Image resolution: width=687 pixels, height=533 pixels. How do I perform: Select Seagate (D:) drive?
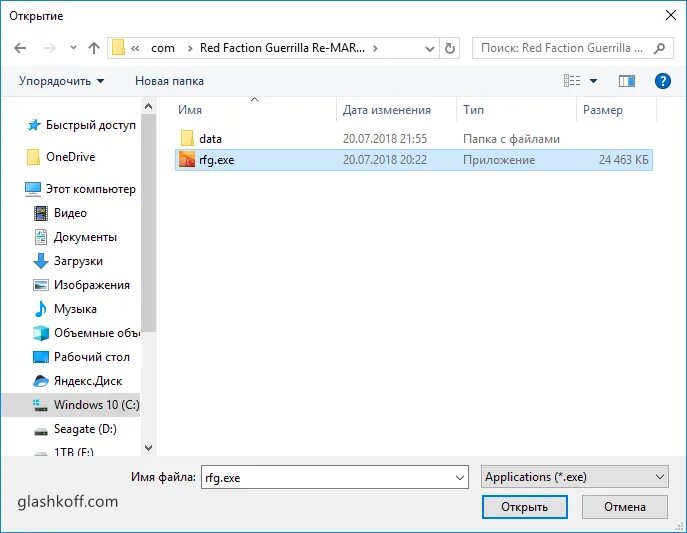[x=75, y=429]
